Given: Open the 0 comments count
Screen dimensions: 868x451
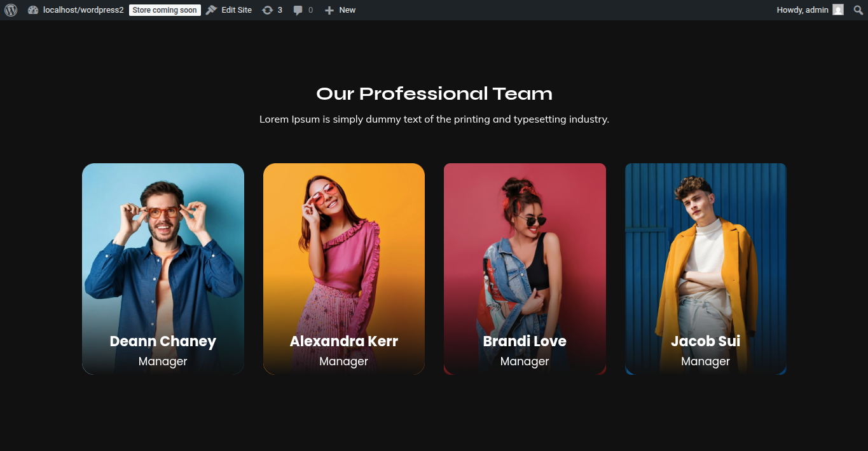Looking at the screenshot, I should [x=310, y=10].
